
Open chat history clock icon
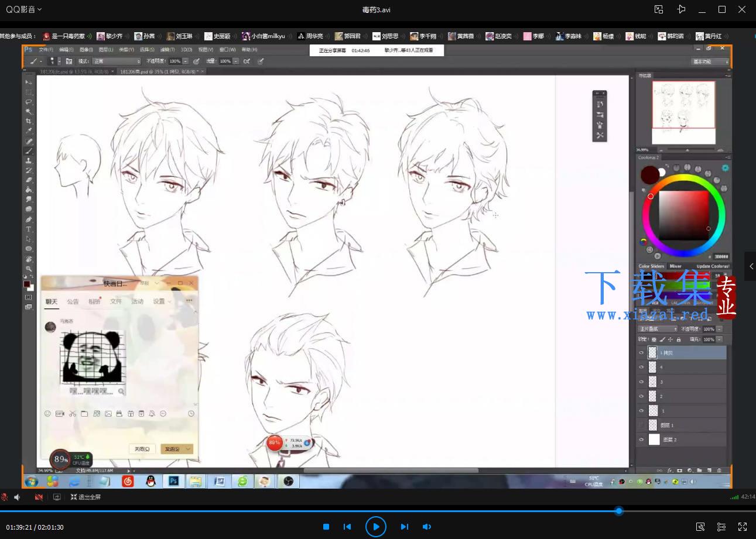click(x=191, y=414)
